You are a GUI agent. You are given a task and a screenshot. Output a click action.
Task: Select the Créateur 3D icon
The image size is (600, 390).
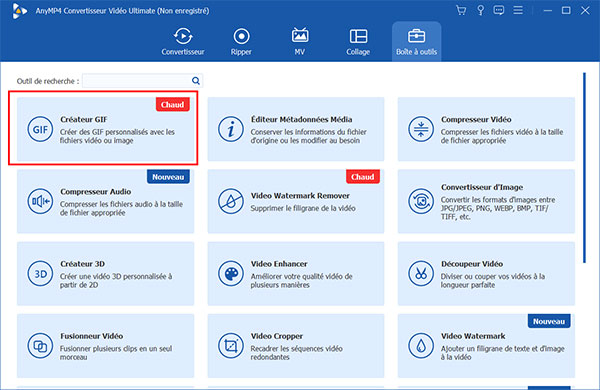click(40, 274)
